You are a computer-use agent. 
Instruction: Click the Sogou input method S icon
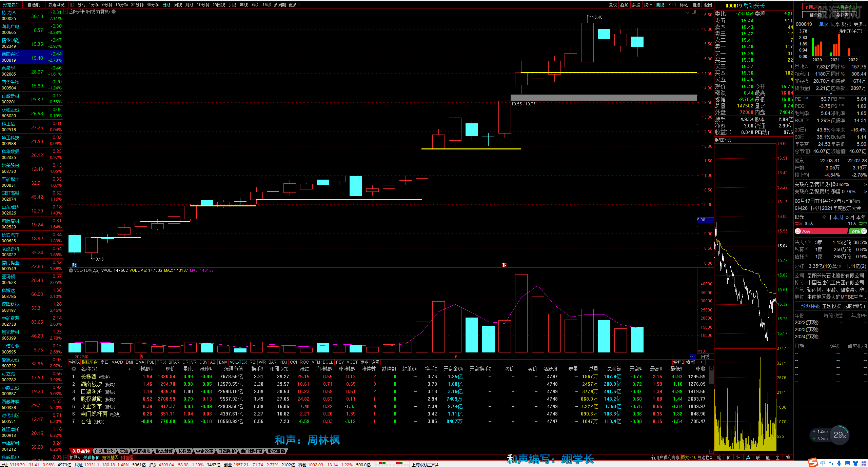[x=813, y=463]
